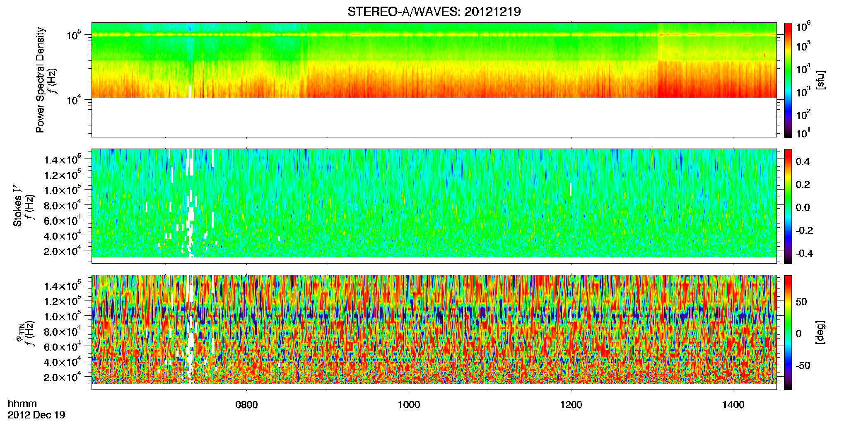Click the 10^3 label on the sfu color bar
Image resolution: width=868 pixels, height=447 pixels.
tap(803, 92)
